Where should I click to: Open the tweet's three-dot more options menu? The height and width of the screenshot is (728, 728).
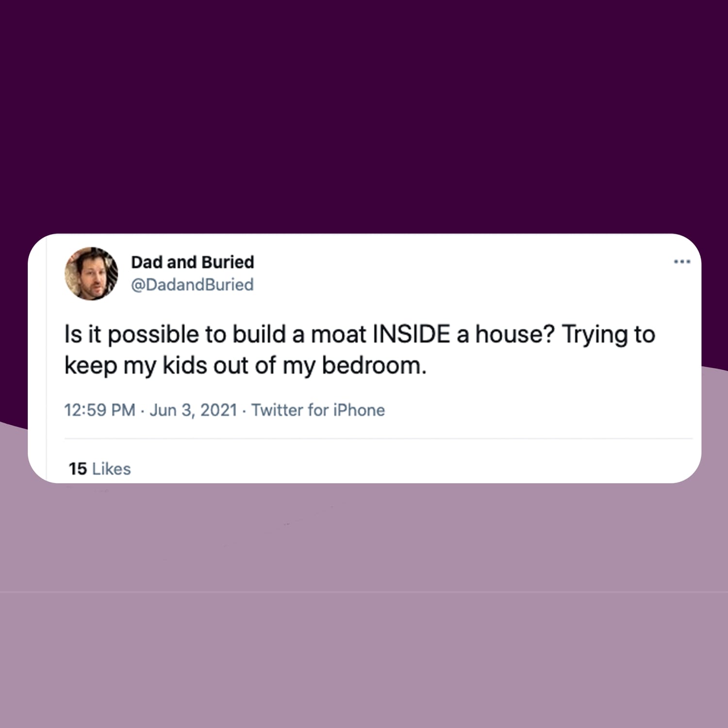681,262
